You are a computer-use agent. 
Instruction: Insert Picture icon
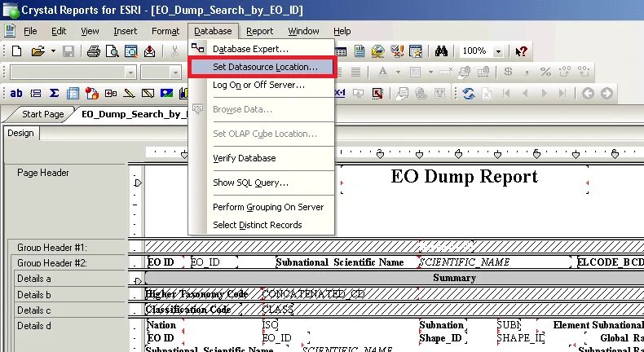(x=167, y=94)
